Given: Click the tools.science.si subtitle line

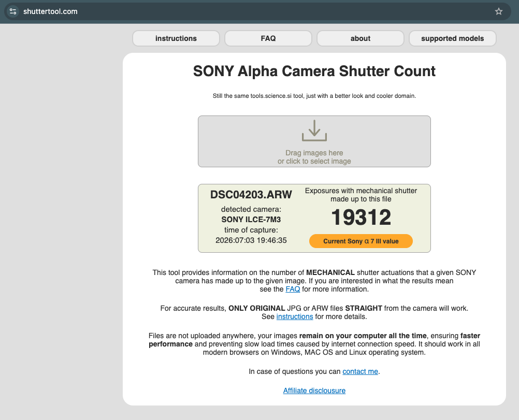Looking at the screenshot, I should coord(314,96).
